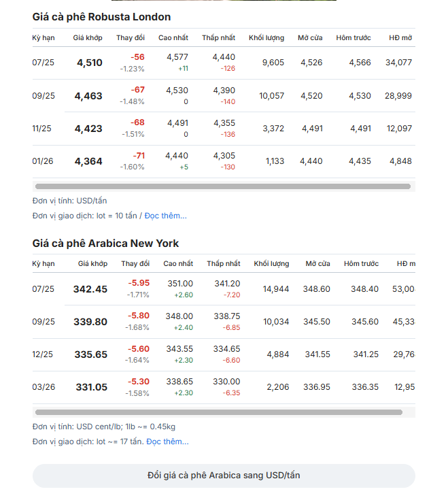Screen dimensions: 448x498
Task: Click Arabica 'Mở cửa' column header
Action: coord(318,263)
